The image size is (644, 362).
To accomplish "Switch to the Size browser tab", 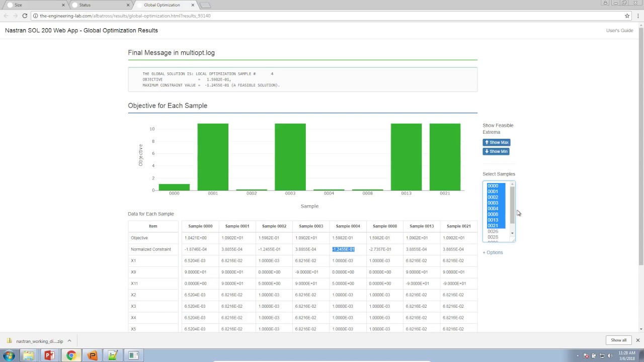I will [35, 5].
